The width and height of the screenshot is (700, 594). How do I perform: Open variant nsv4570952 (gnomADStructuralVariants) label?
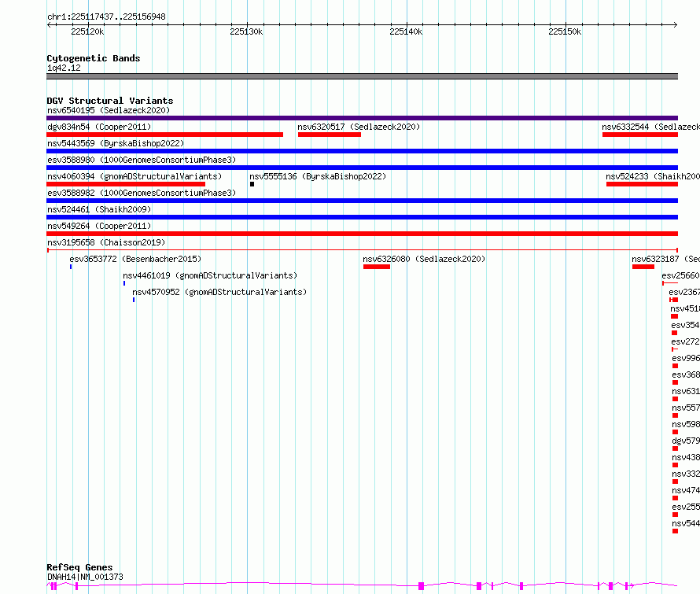(x=219, y=292)
